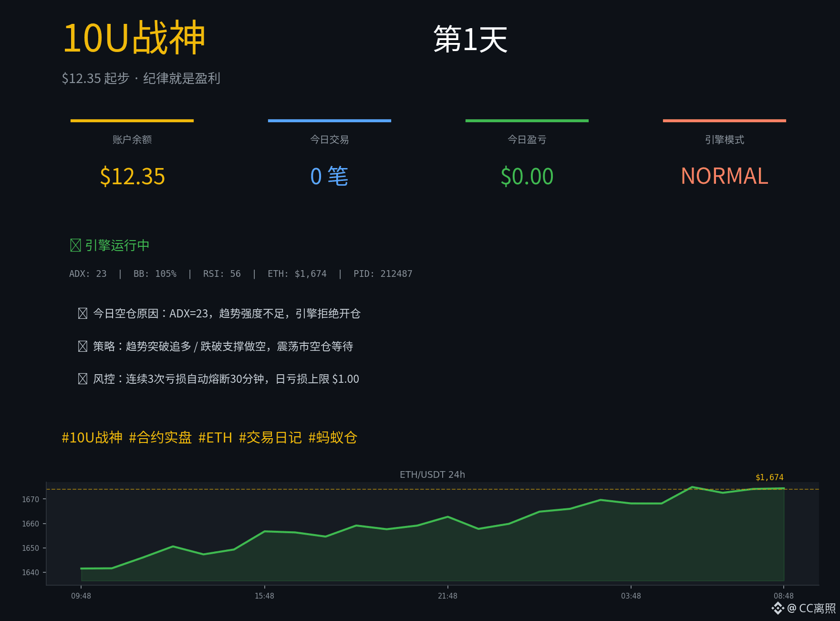Click the ADX: 23 indicator

click(88, 274)
